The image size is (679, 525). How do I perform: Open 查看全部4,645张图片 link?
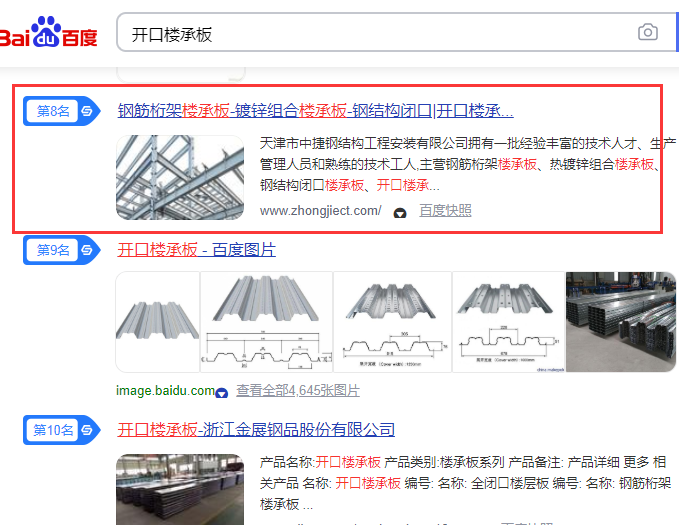298,391
